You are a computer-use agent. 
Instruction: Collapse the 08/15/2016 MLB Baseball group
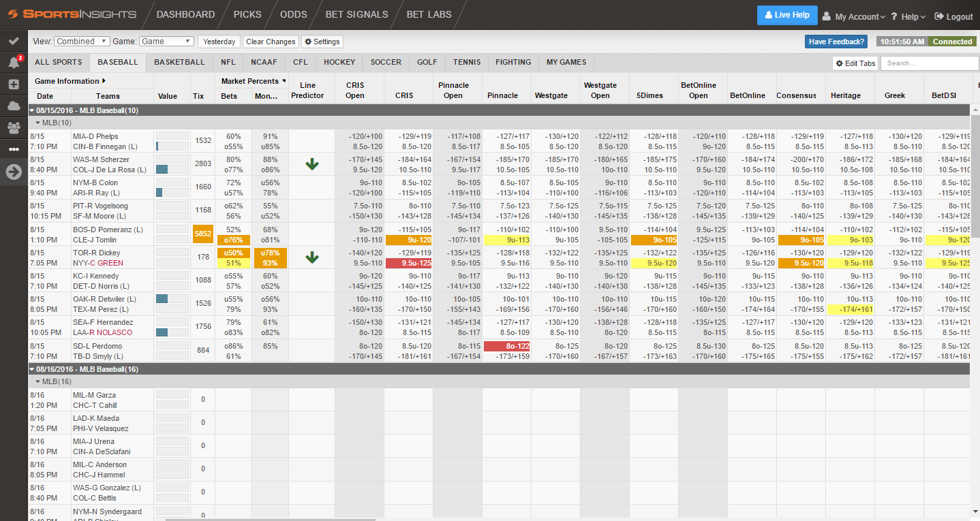pyautogui.click(x=31, y=110)
